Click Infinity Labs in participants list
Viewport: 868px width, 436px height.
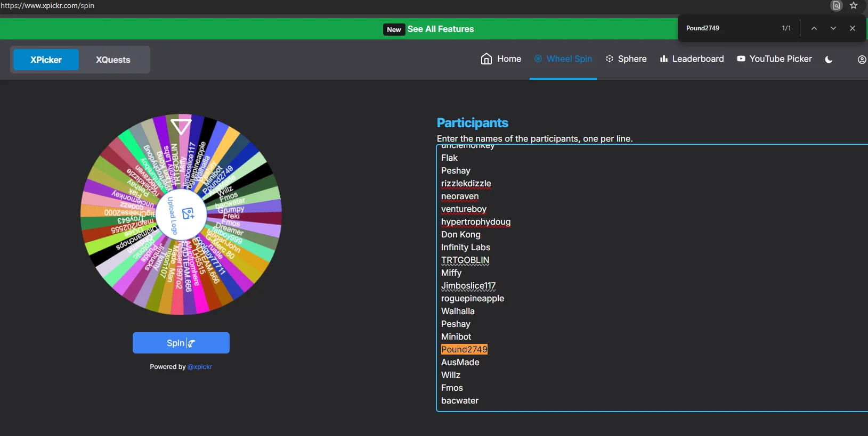pyautogui.click(x=466, y=247)
